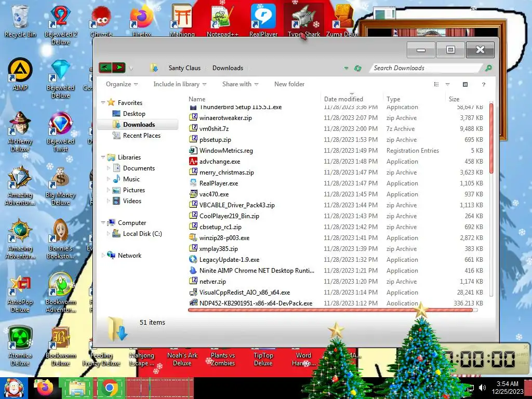
Task: Open recent pages dropdown next to Forward
Action: (131, 68)
